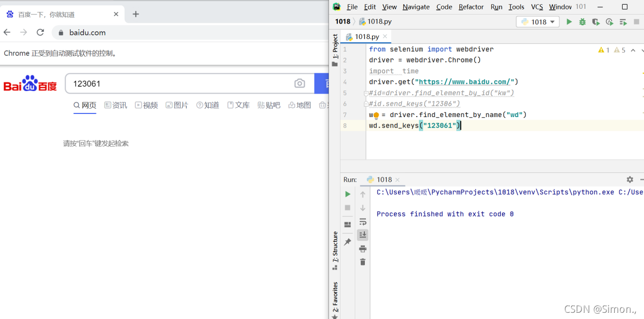
Task: Stop process in the Run panel
Action: point(348,208)
